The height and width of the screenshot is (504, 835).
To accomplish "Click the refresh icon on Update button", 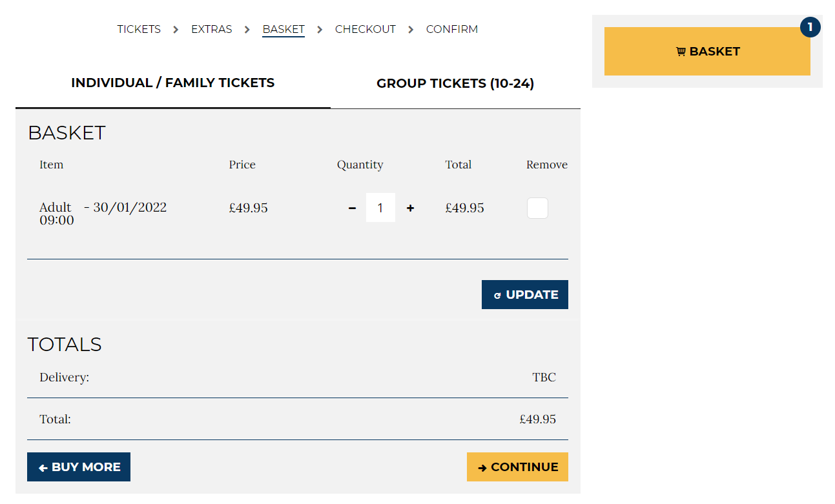I will click(497, 296).
